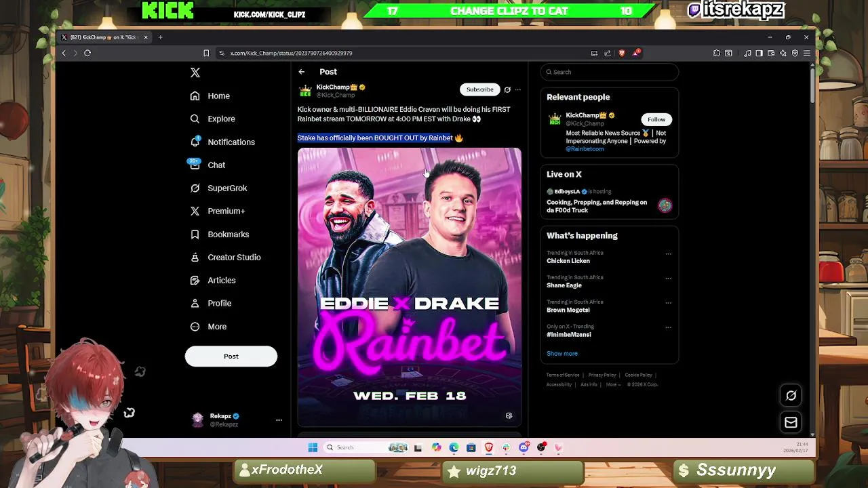Viewport: 868px width, 488px height.
Task: Open Discord from the taskbar
Action: [524, 447]
